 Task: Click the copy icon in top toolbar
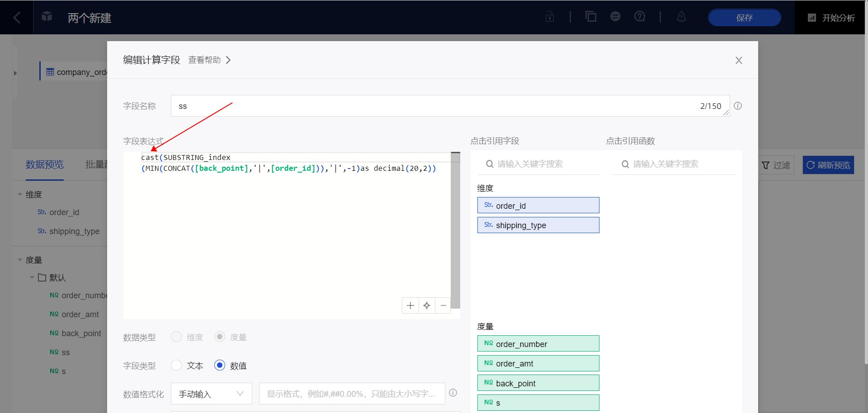[x=590, y=17]
